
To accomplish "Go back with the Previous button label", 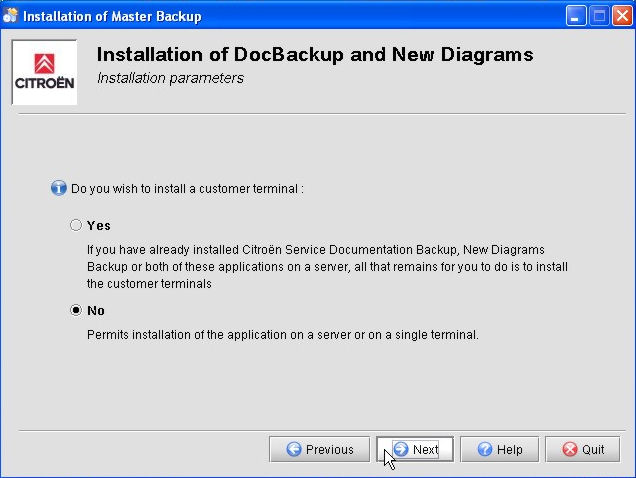I will [x=329, y=450].
